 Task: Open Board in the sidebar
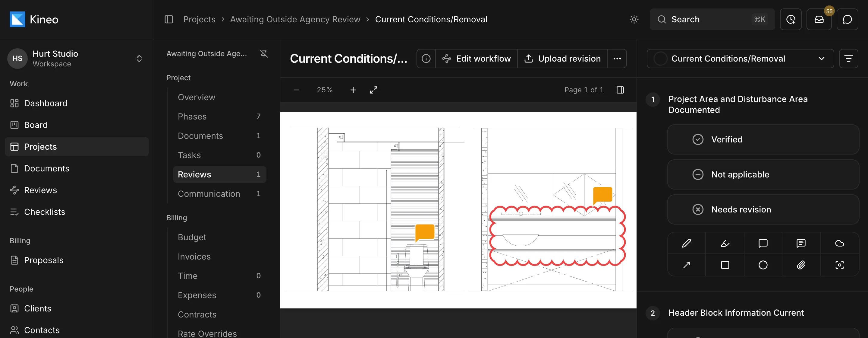click(x=77, y=125)
